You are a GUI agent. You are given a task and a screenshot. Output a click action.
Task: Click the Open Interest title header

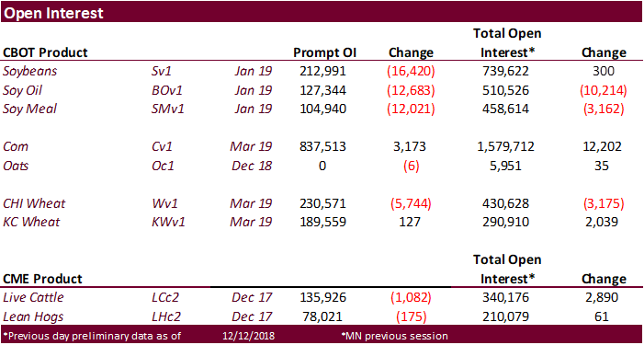(53, 13)
